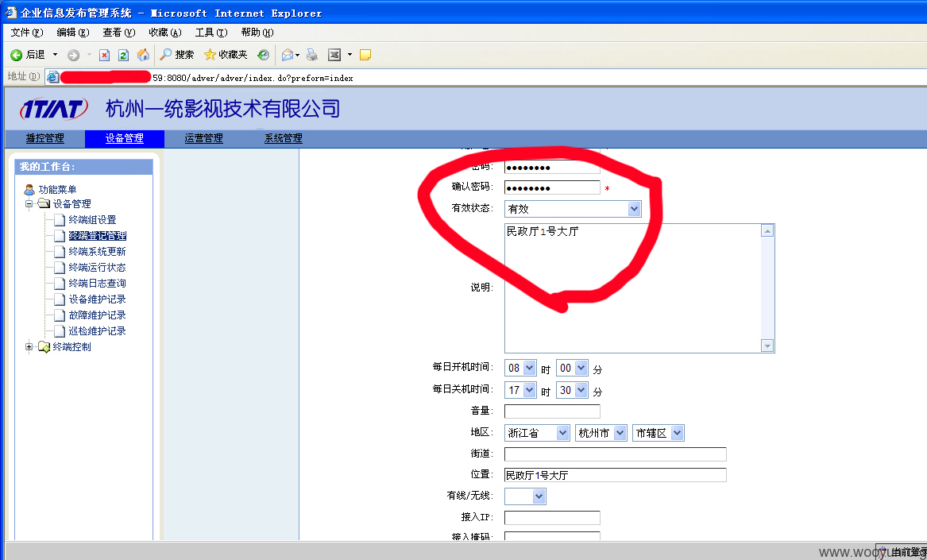Open 设备维护记录 tree item
Image resolution: width=927 pixels, height=560 pixels.
tap(98, 299)
